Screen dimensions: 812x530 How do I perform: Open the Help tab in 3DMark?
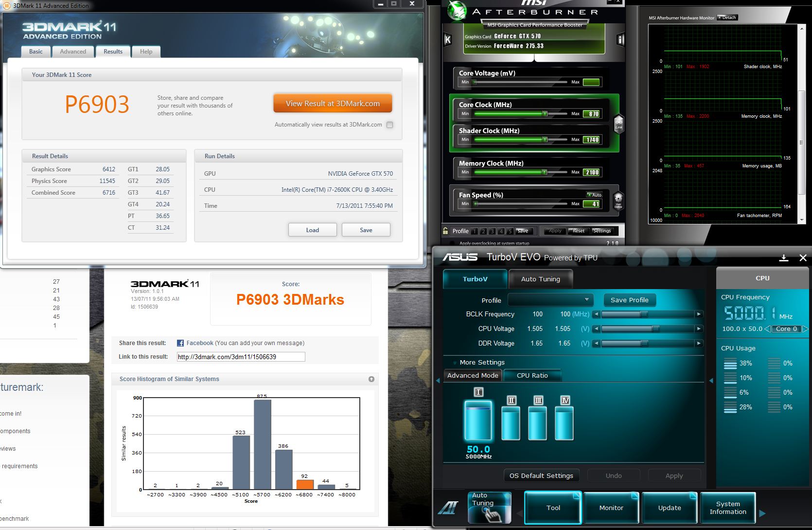(146, 52)
